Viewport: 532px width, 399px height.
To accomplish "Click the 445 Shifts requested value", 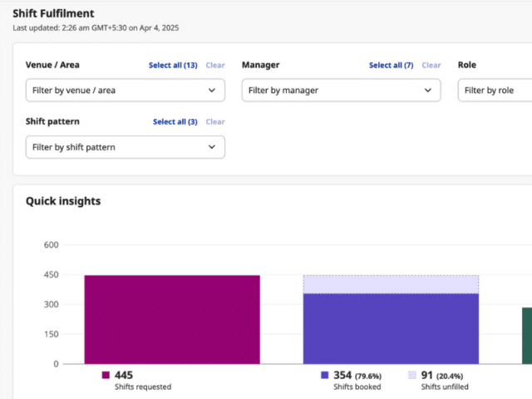I will point(124,375).
